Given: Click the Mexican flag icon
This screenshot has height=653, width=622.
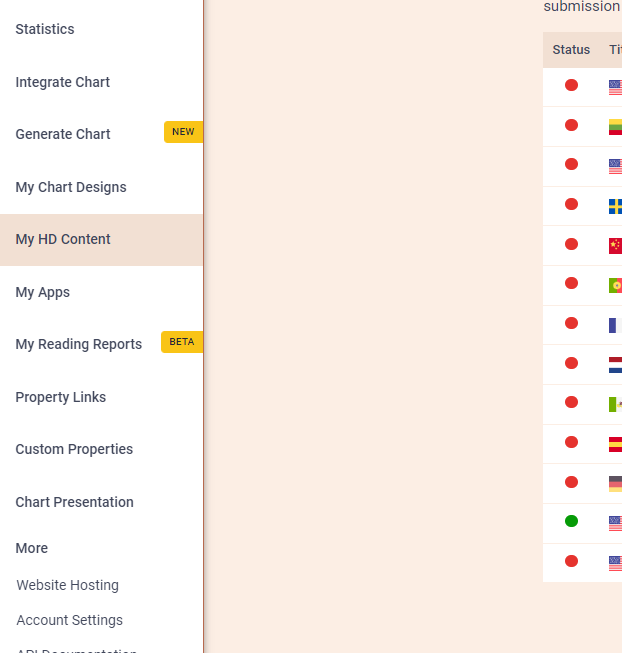Looking at the screenshot, I should tap(615, 404).
